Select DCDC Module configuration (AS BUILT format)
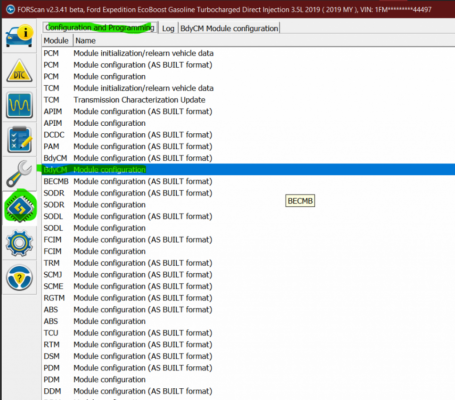The height and width of the screenshot is (400, 455). 248,135
